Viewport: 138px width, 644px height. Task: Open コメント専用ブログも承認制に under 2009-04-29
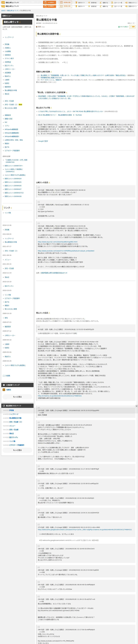point(15,365)
